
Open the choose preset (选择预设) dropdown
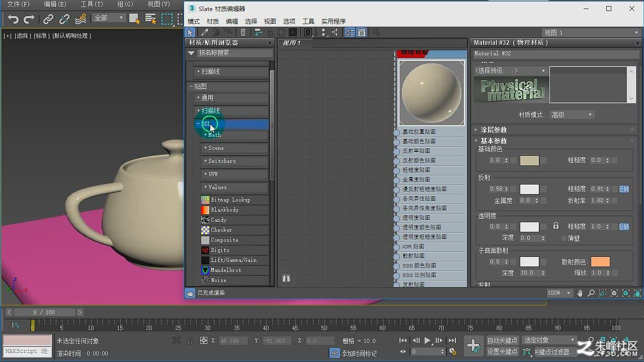[x=511, y=70]
